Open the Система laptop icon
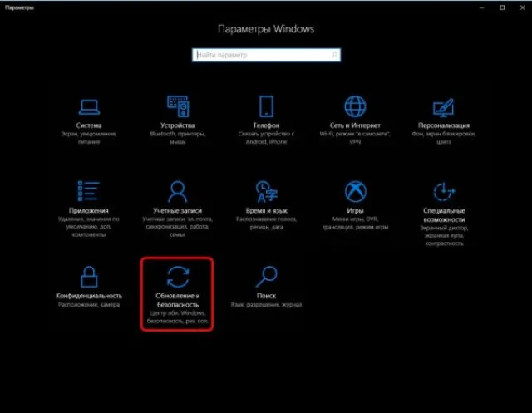The height and width of the screenshot is (413, 532). tap(89, 107)
